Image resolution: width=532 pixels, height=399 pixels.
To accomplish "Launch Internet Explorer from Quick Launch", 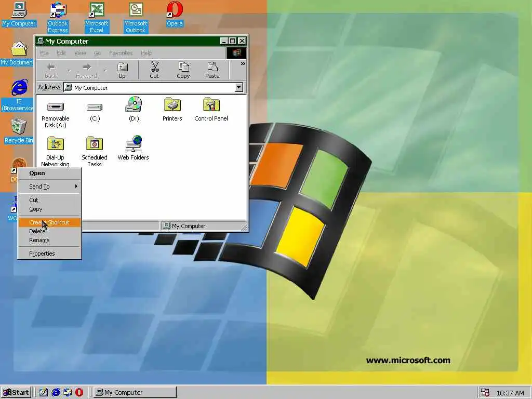I will (56, 393).
